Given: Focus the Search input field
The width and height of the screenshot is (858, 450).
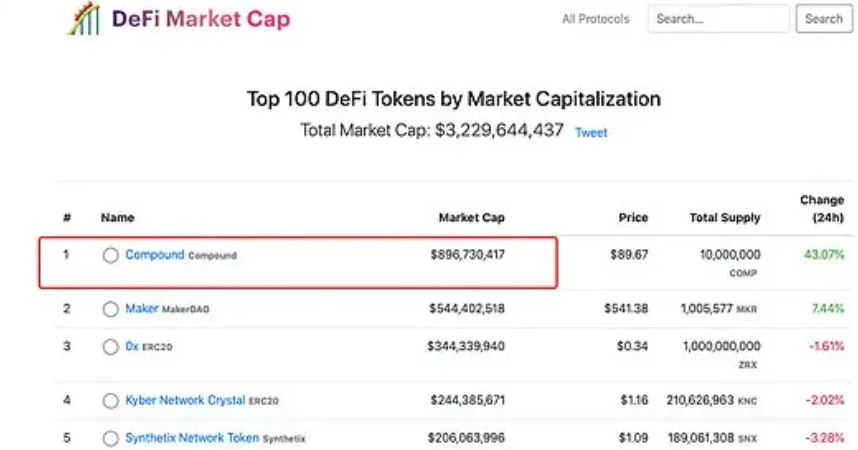Looking at the screenshot, I should 718,19.
